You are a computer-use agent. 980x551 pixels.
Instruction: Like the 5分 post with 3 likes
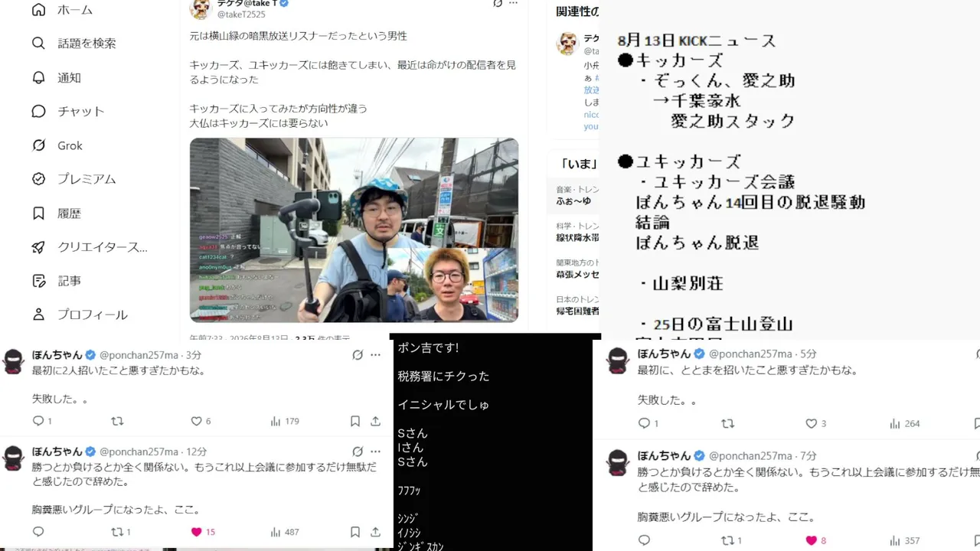[x=812, y=423]
